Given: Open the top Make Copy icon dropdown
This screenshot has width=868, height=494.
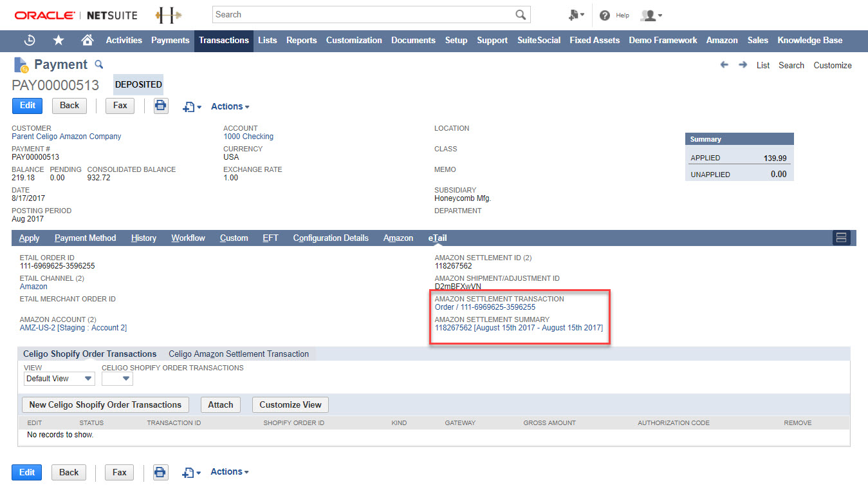Looking at the screenshot, I should (192, 107).
